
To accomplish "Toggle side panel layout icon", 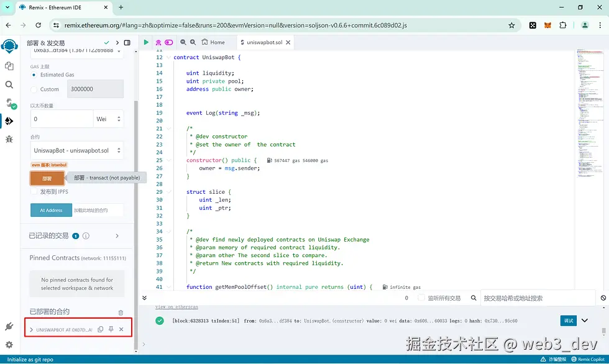I will tap(127, 43).
